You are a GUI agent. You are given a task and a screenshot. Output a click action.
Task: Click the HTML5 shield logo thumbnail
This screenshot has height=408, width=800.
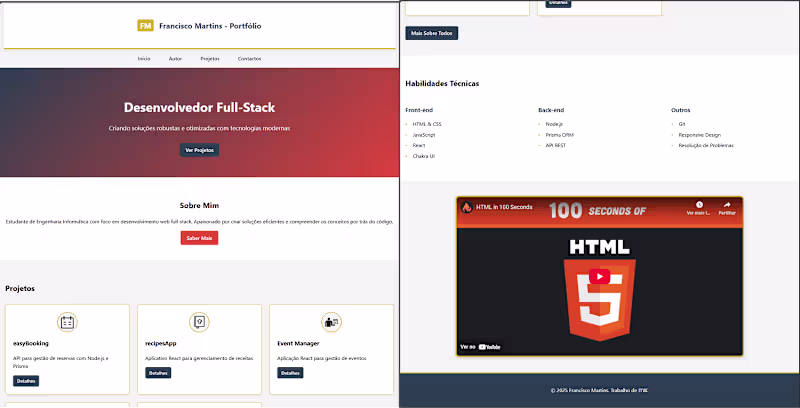[599, 300]
